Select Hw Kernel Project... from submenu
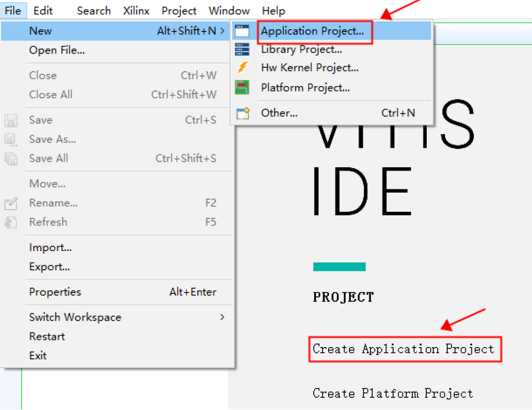This screenshot has height=410, width=532. 332,67
